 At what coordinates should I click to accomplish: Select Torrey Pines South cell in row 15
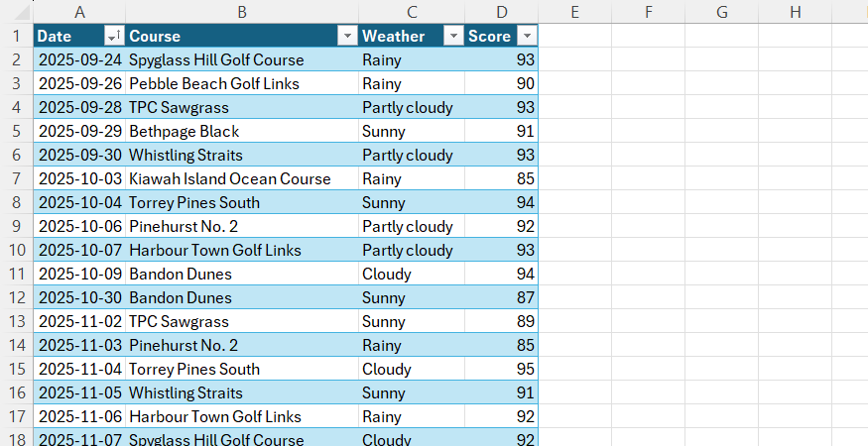tap(242, 369)
